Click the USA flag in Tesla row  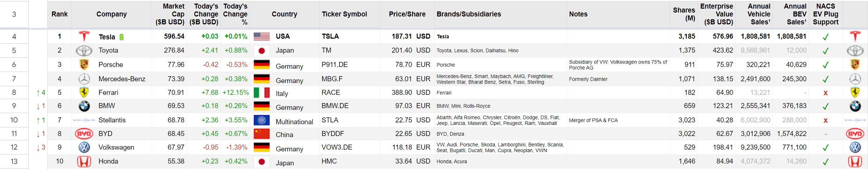(x=262, y=36)
